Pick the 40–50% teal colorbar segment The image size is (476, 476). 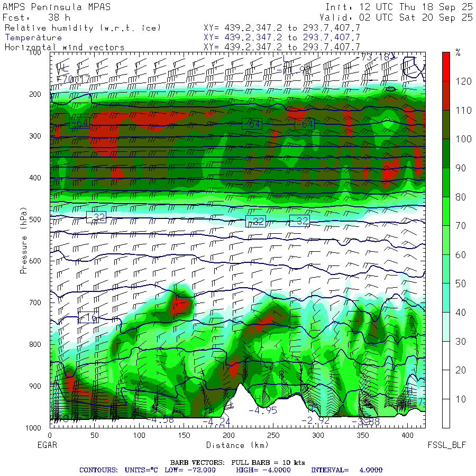point(446,298)
